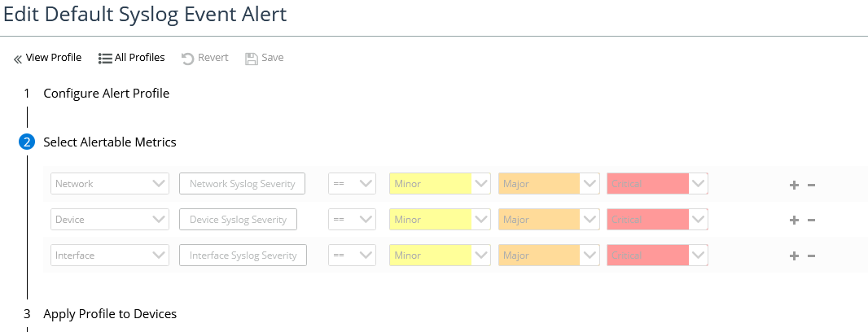The width and height of the screenshot is (868, 332).
Task: Click the plus icon in the Interface row
Action: click(794, 256)
